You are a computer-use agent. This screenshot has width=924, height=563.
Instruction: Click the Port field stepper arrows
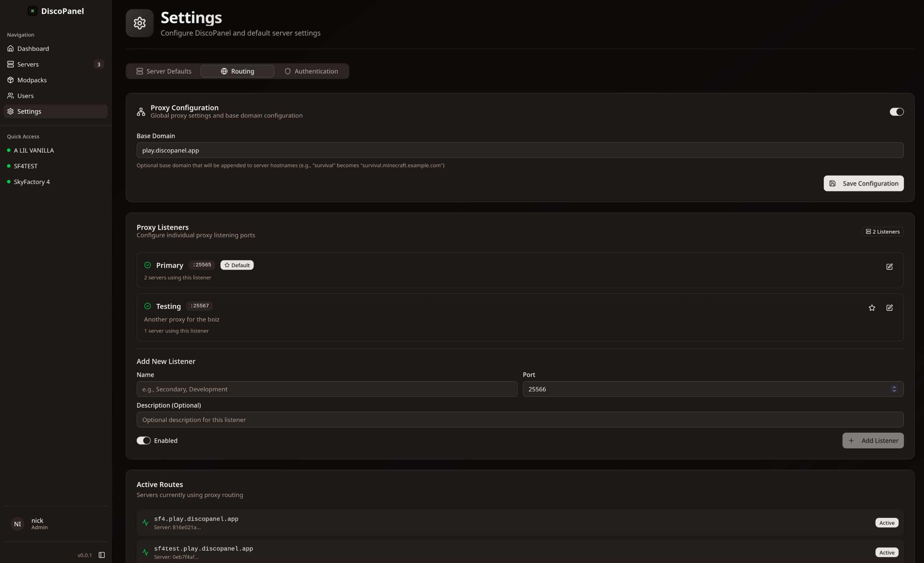(894, 389)
